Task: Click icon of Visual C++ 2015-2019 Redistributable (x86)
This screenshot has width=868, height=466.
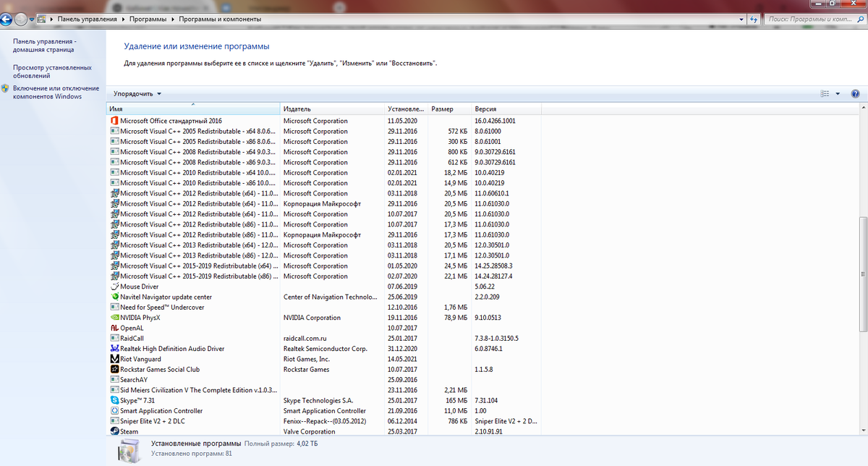Action: (x=114, y=276)
